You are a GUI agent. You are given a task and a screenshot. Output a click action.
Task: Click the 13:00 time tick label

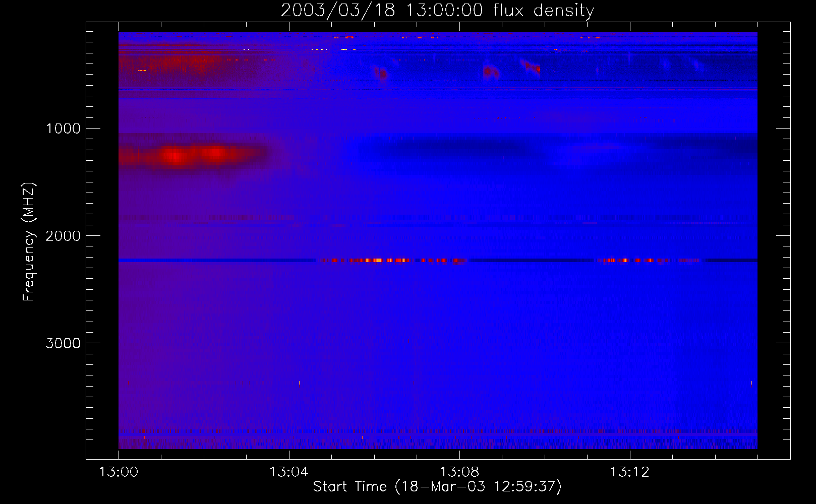tap(119, 472)
